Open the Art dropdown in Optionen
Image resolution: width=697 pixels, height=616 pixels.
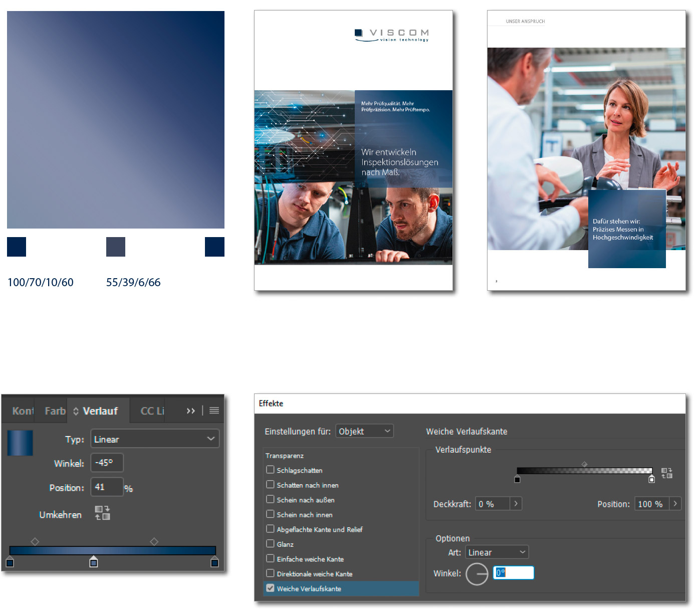coord(497,552)
